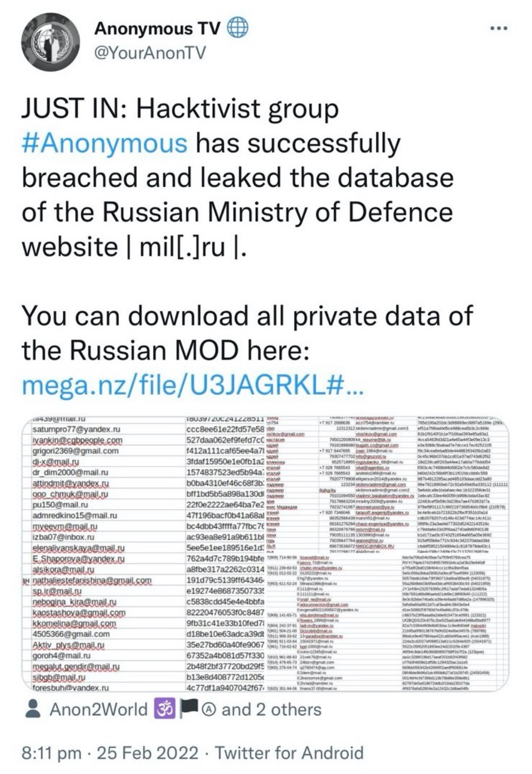
Task: Show the "and 2 others" tagged list
Action: (x=271, y=709)
